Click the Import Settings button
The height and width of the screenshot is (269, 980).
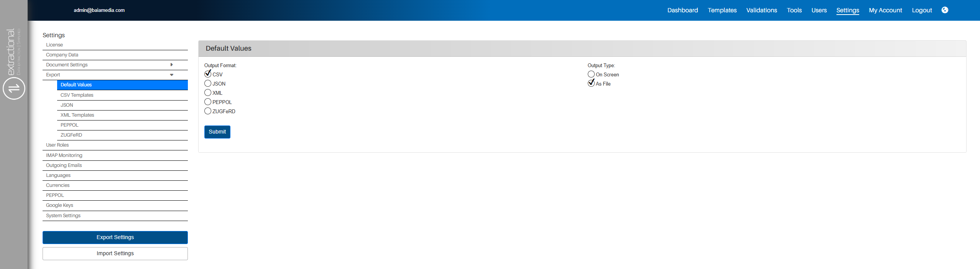(115, 254)
